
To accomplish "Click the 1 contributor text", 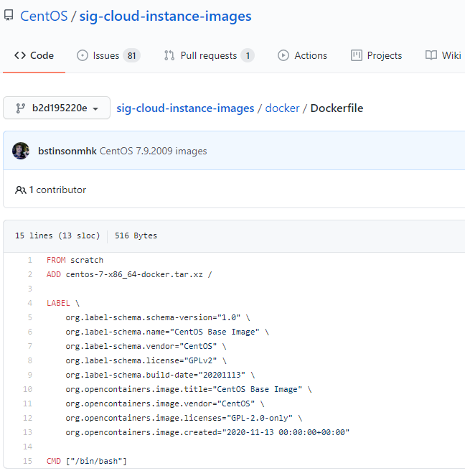I will 57,190.
